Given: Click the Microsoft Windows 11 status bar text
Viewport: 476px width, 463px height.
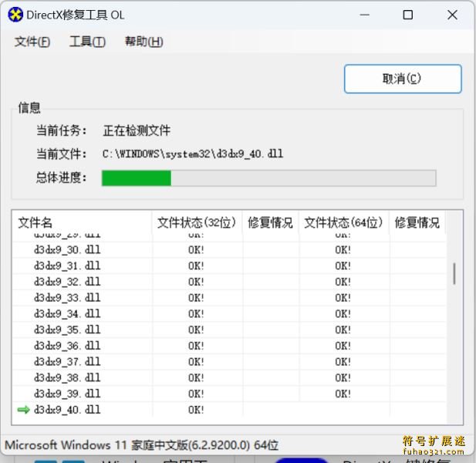Looking at the screenshot, I should pos(141,445).
